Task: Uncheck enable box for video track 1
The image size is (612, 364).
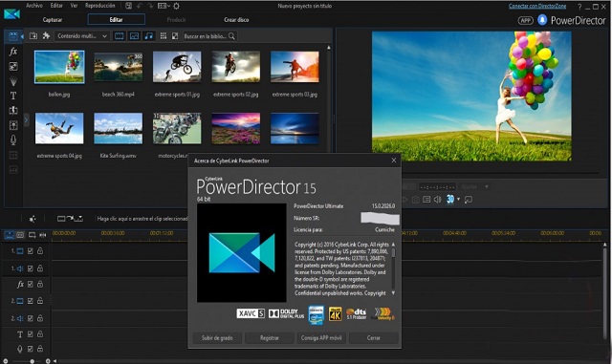Action: (31, 251)
